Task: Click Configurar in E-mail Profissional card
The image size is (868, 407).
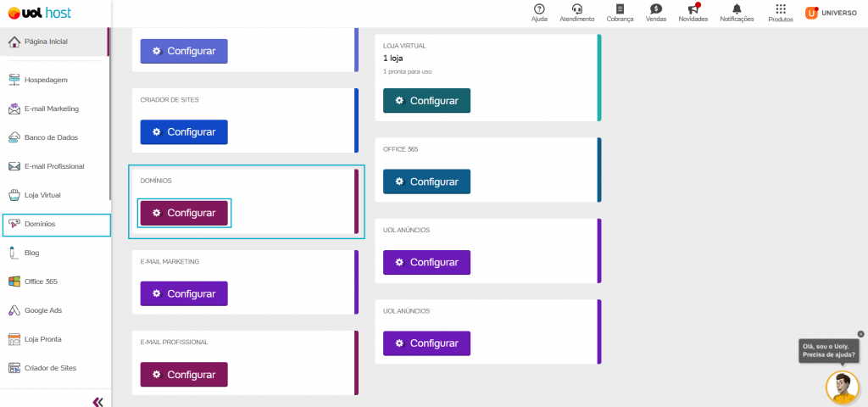Action: [184, 374]
